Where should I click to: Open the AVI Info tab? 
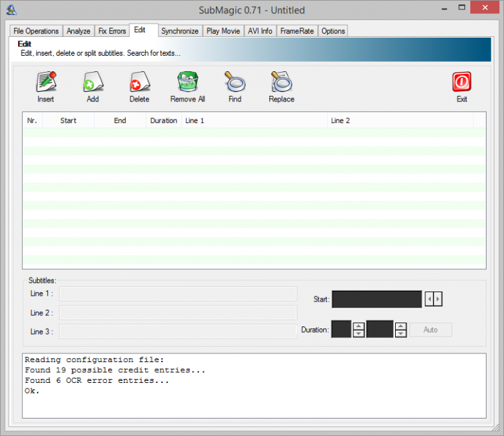(x=260, y=31)
